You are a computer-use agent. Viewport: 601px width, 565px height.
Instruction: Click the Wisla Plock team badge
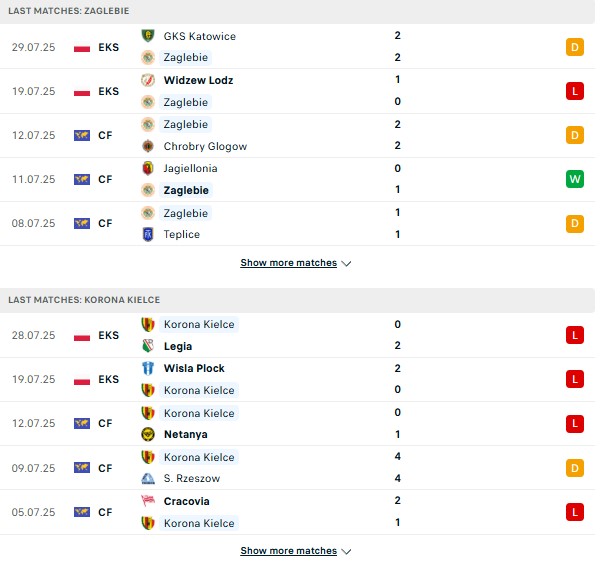(148, 368)
